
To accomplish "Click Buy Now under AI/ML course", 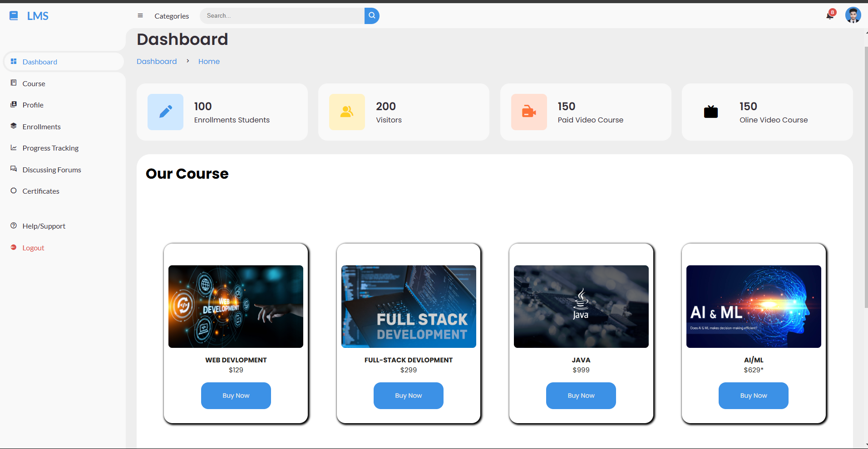I will coord(753,395).
